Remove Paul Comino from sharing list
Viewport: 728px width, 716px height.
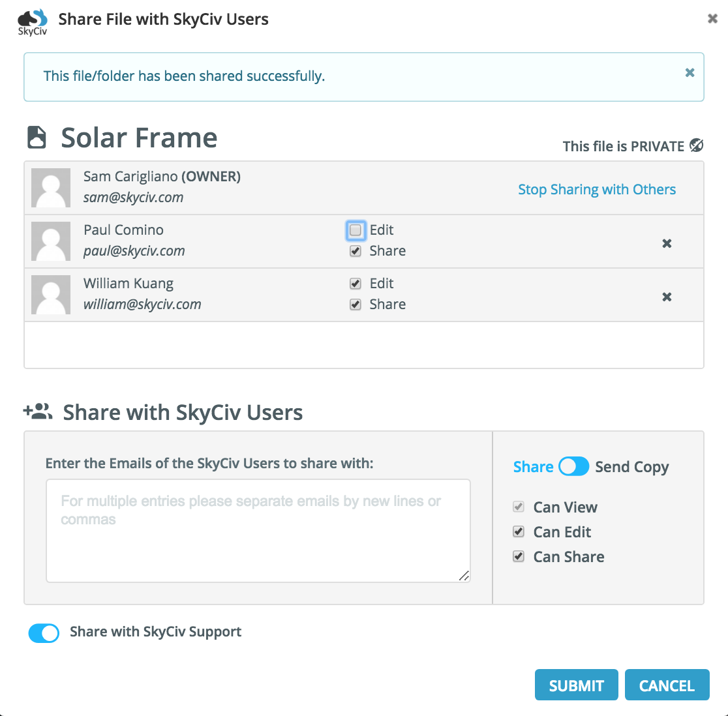[667, 243]
